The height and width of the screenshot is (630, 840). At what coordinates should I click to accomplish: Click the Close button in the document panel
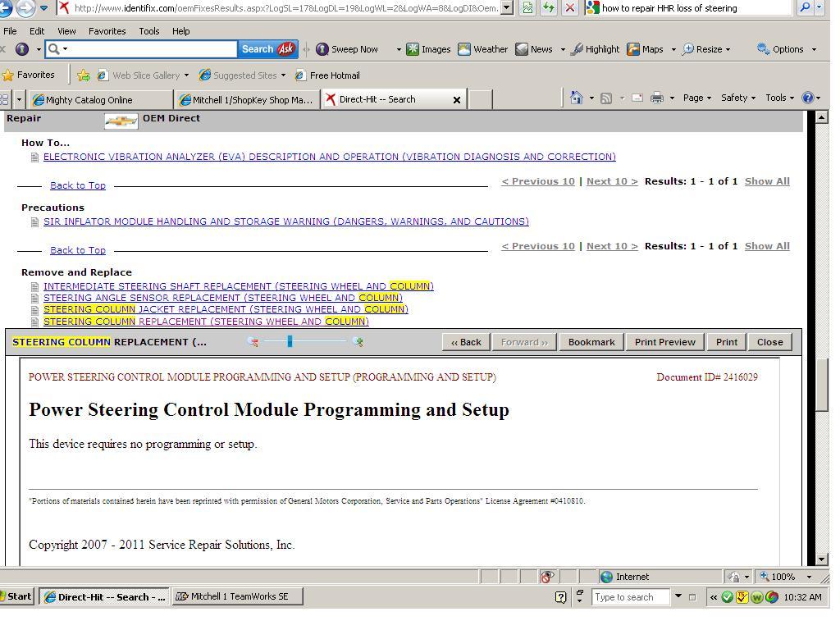[x=769, y=342]
